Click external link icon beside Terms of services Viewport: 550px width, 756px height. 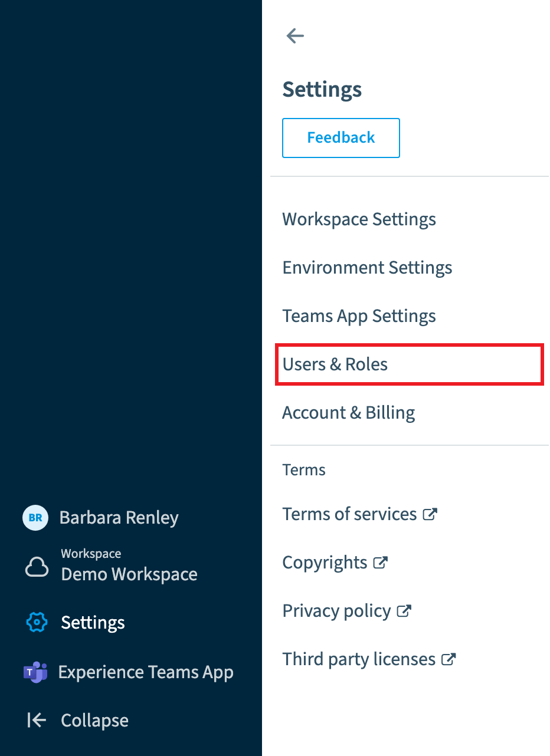[x=430, y=514]
